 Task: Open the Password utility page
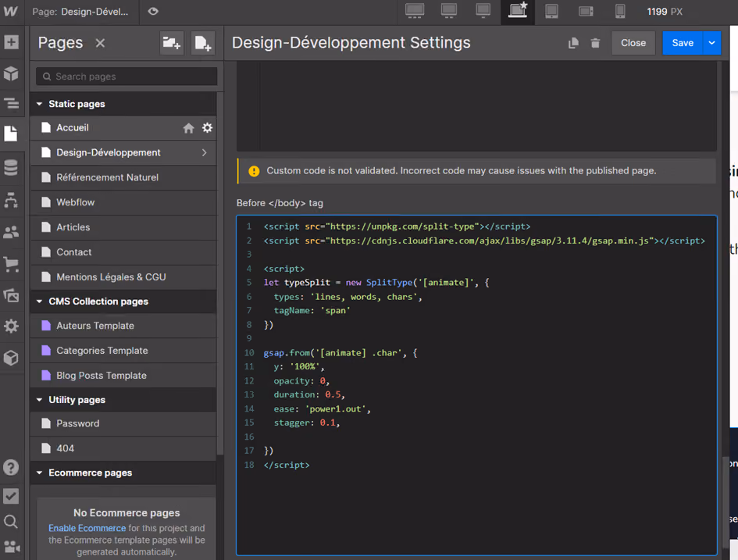pos(123,423)
